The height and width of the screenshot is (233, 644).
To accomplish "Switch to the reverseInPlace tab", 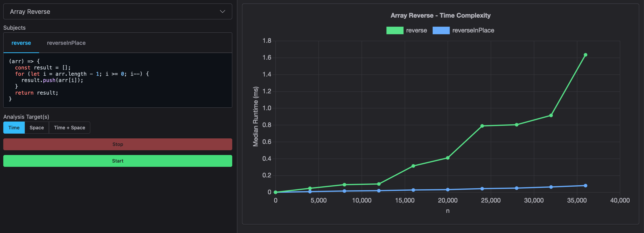I will 66,43.
